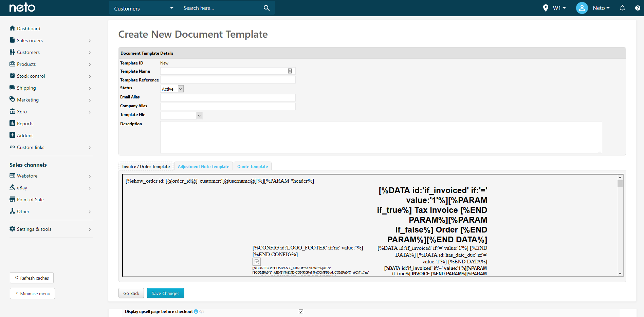
Task: Open the Reports section
Action: click(25, 124)
